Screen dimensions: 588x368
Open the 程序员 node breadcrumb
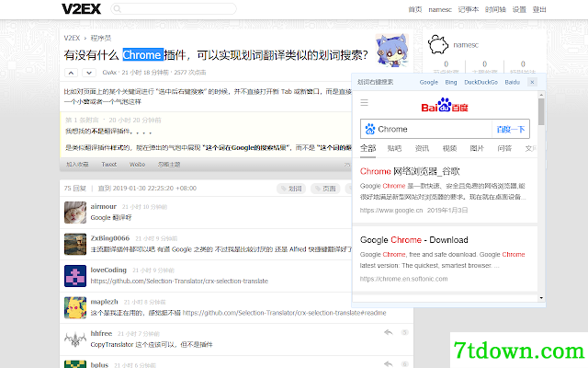pos(100,38)
